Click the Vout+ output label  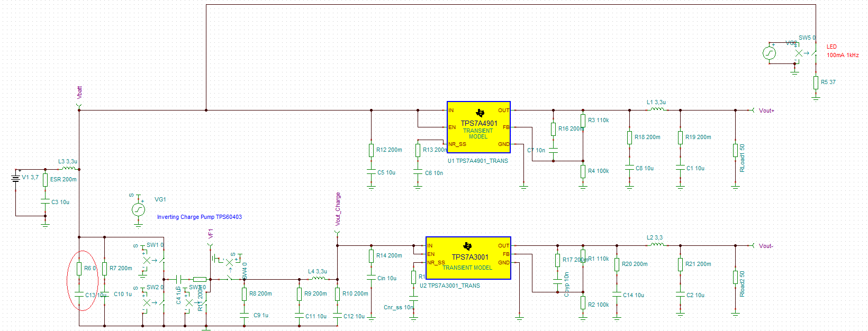(766, 111)
